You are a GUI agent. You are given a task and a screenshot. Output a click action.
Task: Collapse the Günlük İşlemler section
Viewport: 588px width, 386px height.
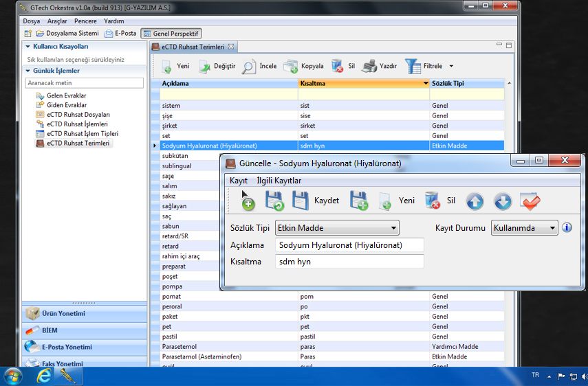(x=28, y=71)
